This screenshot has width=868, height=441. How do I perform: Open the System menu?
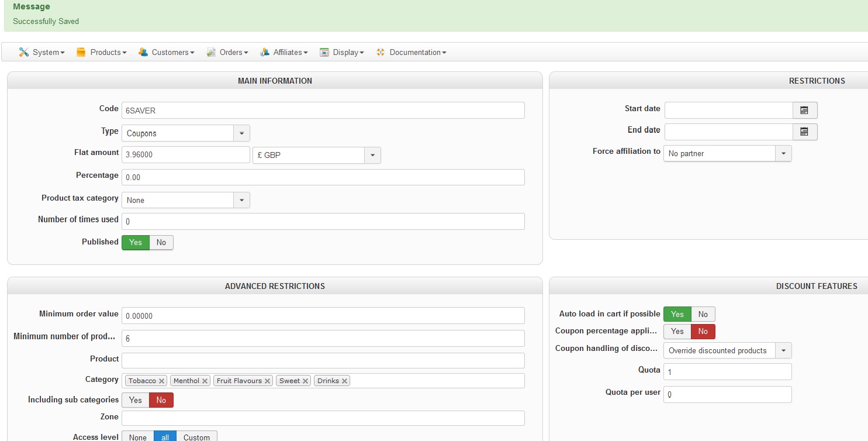[x=42, y=52]
